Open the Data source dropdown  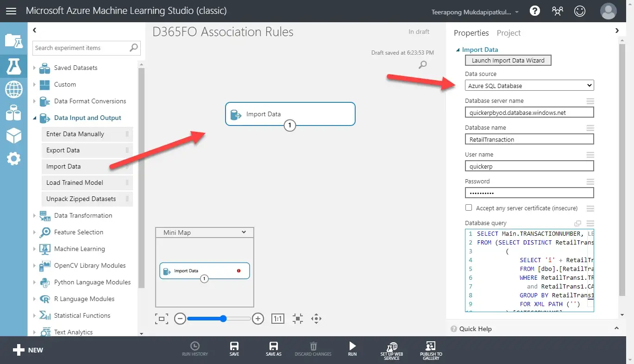529,86
